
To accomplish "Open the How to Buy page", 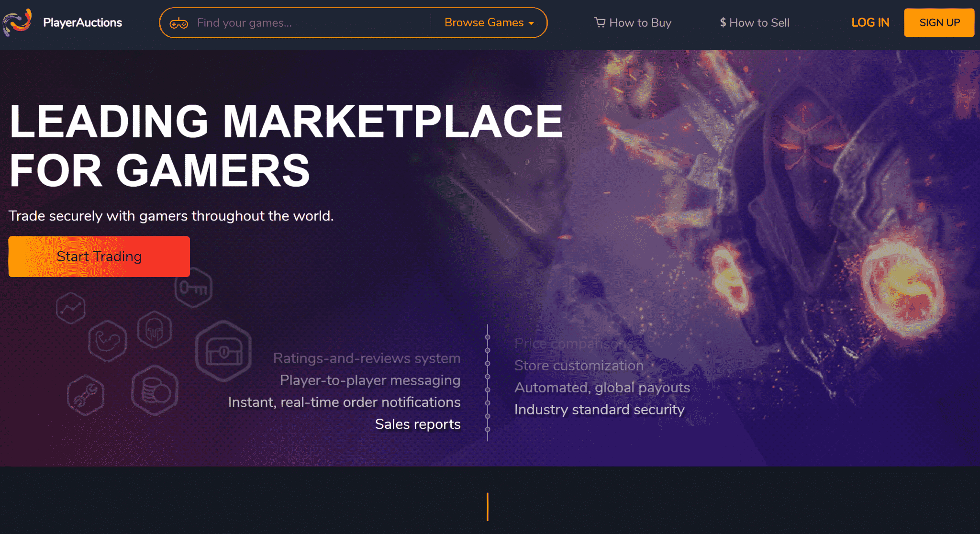I will [x=640, y=22].
